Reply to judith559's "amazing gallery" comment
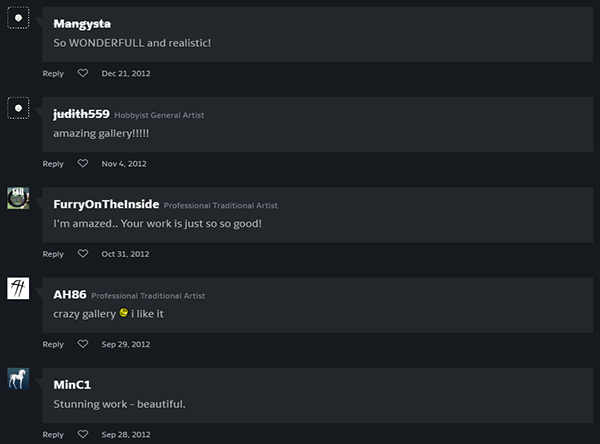The image size is (600, 444). pos(53,164)
